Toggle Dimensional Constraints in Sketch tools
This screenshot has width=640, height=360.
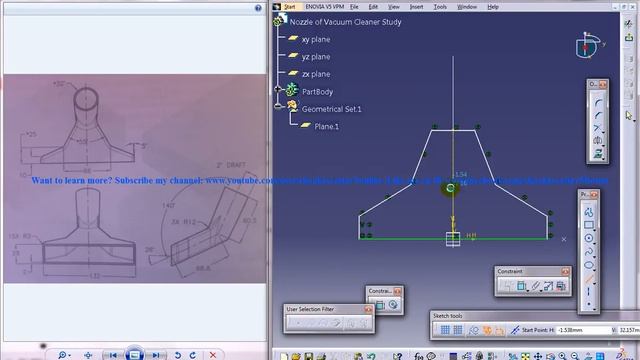tap(500, 330)
